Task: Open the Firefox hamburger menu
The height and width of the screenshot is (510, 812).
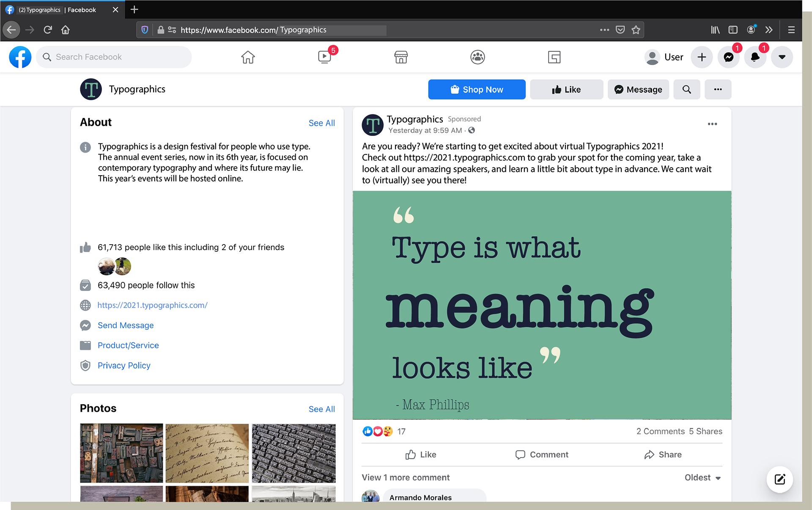Action: coord(791,30)
